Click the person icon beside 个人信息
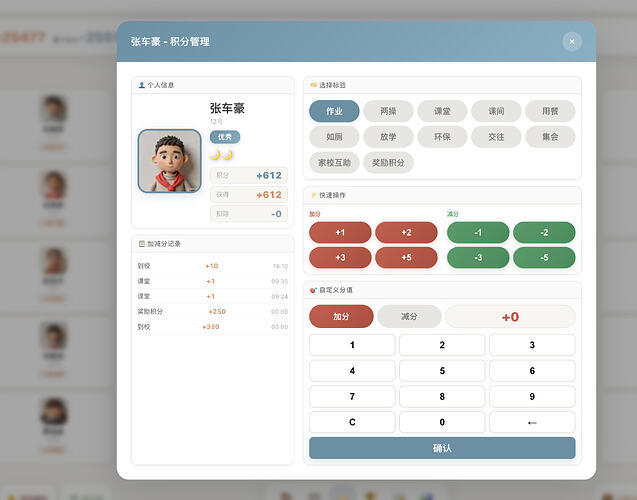The height and width of the screenshot is (500, 637). (x=141, y=85)
